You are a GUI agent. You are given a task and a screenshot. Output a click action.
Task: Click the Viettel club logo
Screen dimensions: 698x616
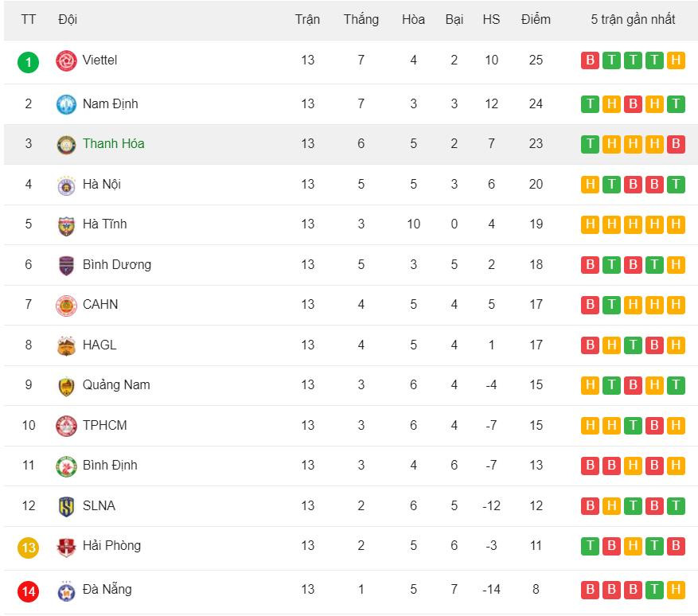[x=66, y=60]
